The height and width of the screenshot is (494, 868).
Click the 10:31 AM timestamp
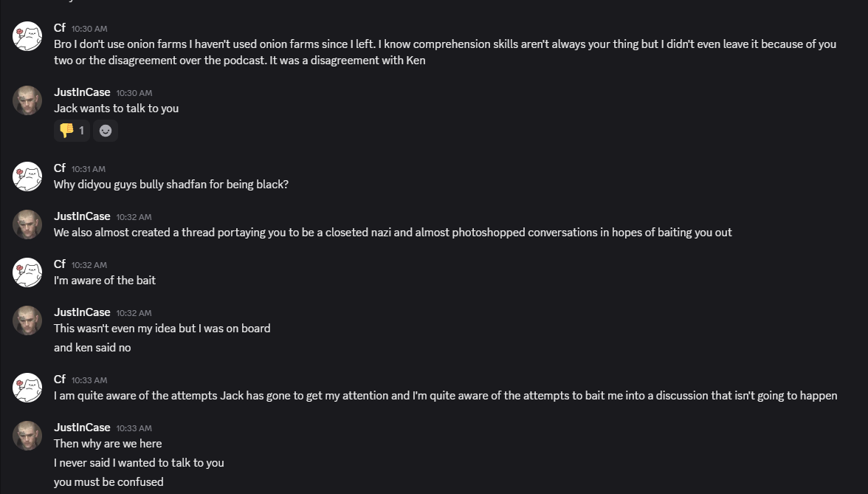coord(89,169)
